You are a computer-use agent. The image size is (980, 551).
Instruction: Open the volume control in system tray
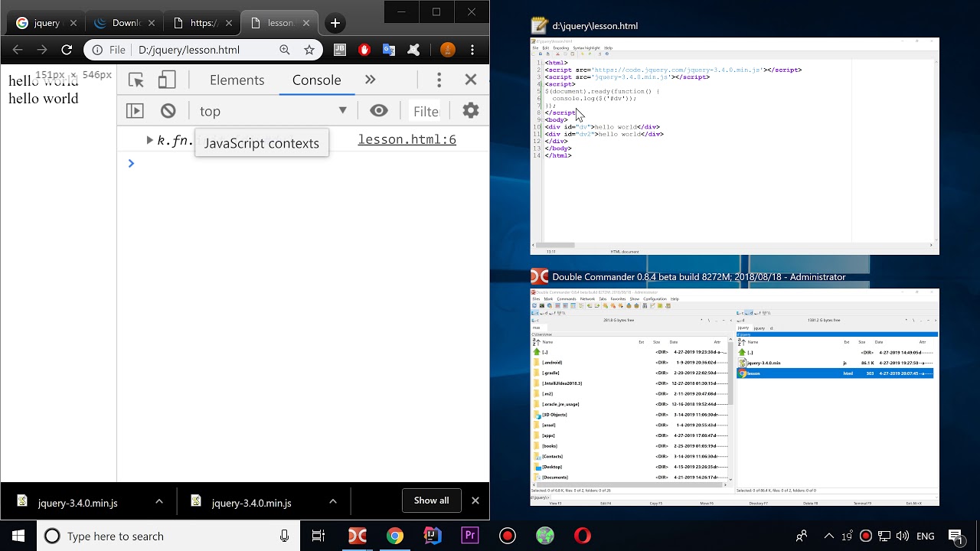903,536
